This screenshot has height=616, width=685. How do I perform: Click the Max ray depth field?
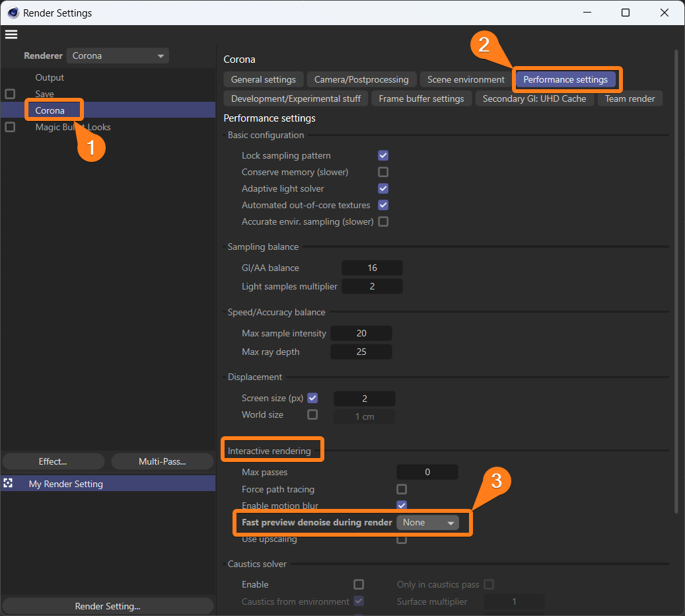pos(361,352)
